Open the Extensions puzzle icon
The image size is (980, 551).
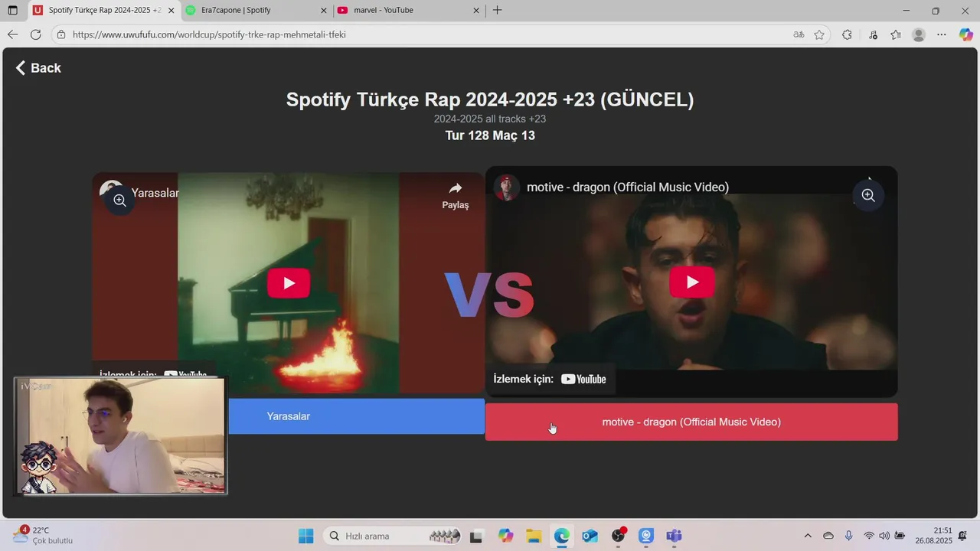coord(847,34)
